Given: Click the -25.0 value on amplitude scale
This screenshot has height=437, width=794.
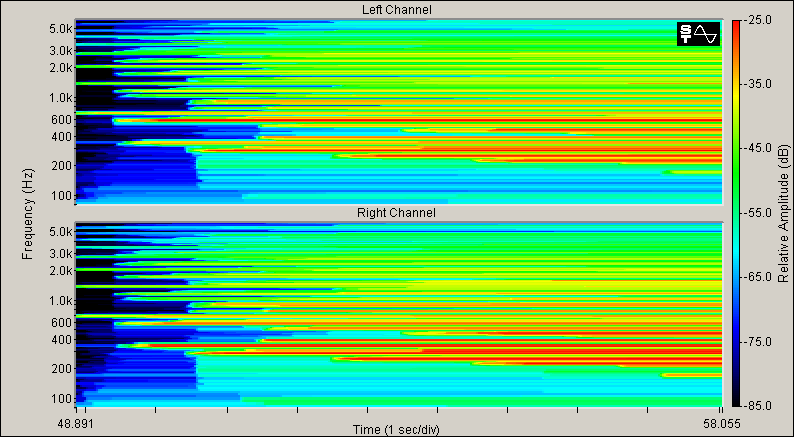Looking at the screenshot, I should pos(757,20).
